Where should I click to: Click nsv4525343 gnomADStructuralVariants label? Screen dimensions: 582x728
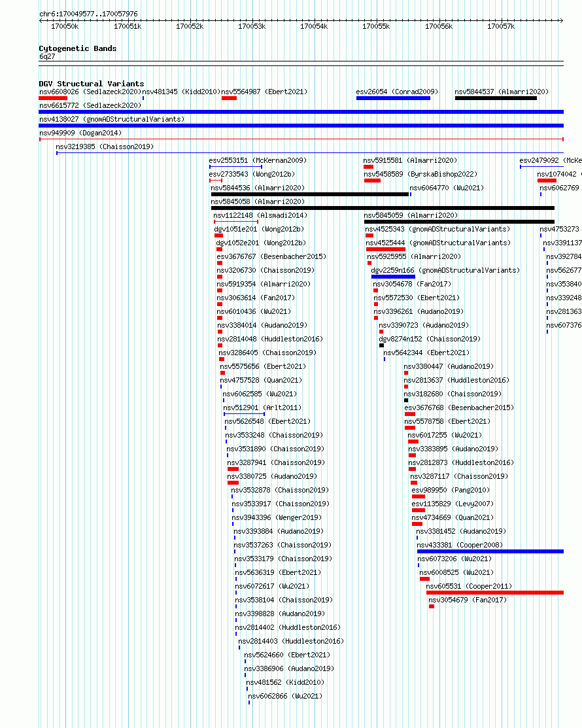(x=437, y=229)
